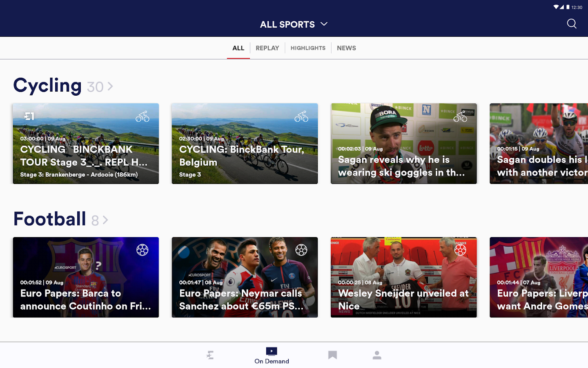Open the profile icon in bottom bar
Screen dimensions: 588x368
377,355
